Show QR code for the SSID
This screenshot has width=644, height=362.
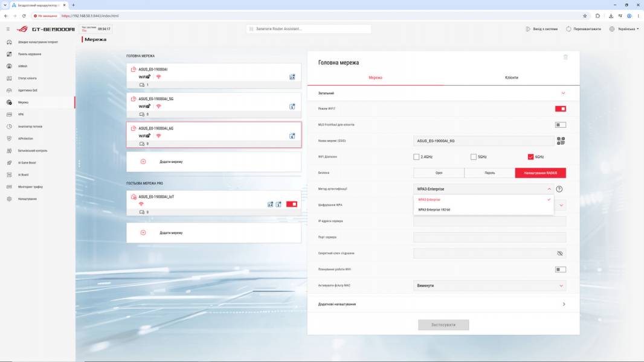(x=561, y=141)
